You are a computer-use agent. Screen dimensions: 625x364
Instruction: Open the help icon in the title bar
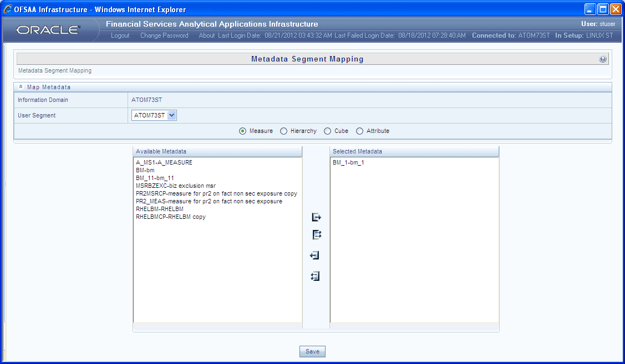603,59
